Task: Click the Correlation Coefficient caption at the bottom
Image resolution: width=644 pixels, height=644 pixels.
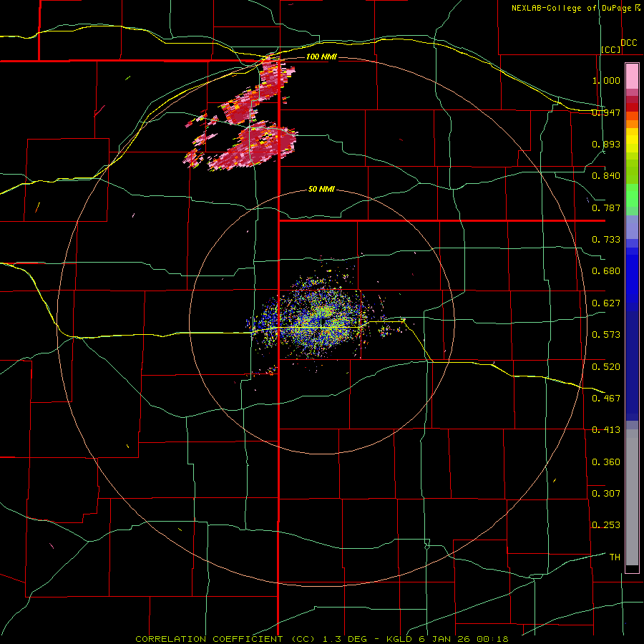Action: 322,639
